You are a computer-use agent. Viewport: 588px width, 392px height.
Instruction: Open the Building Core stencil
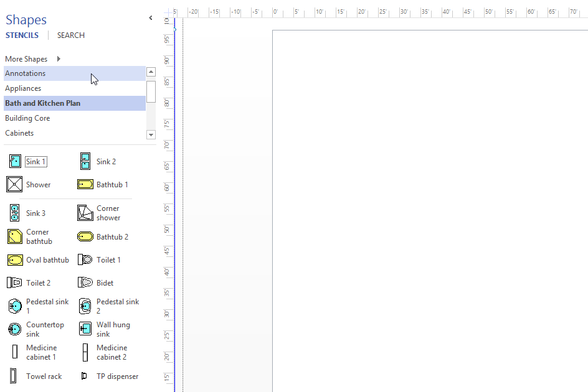tap(27, 118)
